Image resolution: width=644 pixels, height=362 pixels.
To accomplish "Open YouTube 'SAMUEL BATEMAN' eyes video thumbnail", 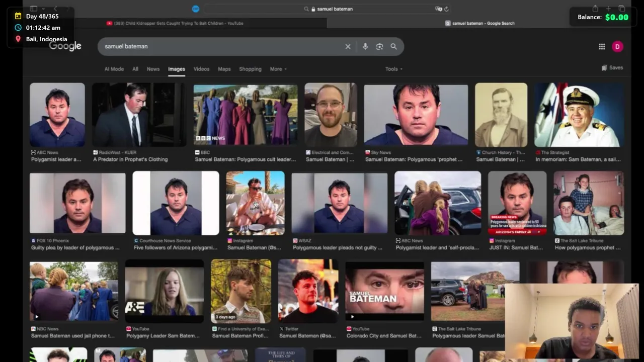I will tap(385, 291).
